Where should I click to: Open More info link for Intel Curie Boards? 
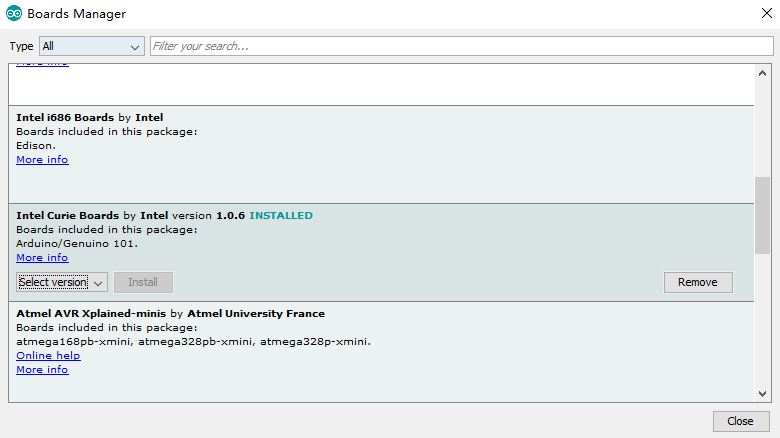coord(42,258)
